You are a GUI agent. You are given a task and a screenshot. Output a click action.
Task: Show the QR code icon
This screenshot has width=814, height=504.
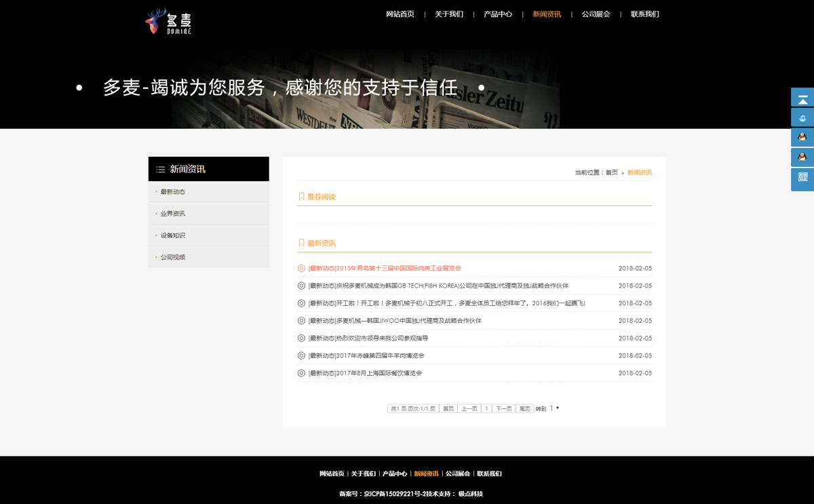(x=802, y=178)
